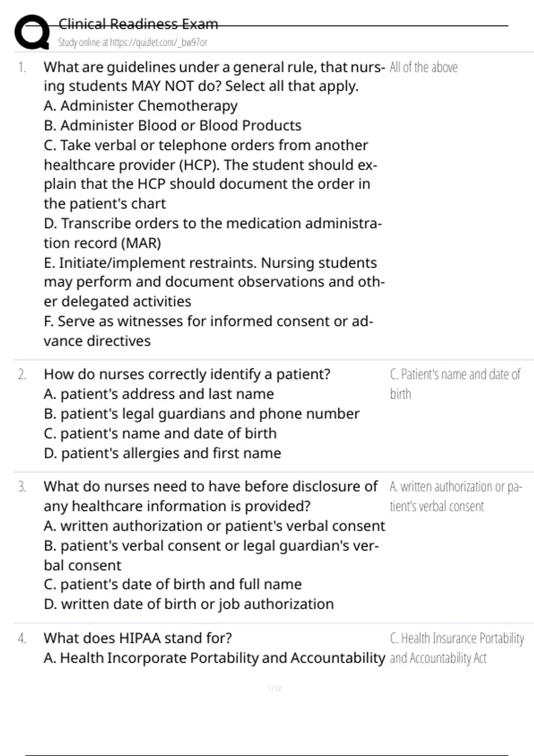This screenshot has height=756, width=534.
Task: Click the Clinical Readiness Exam title
Action: (138, 24)
